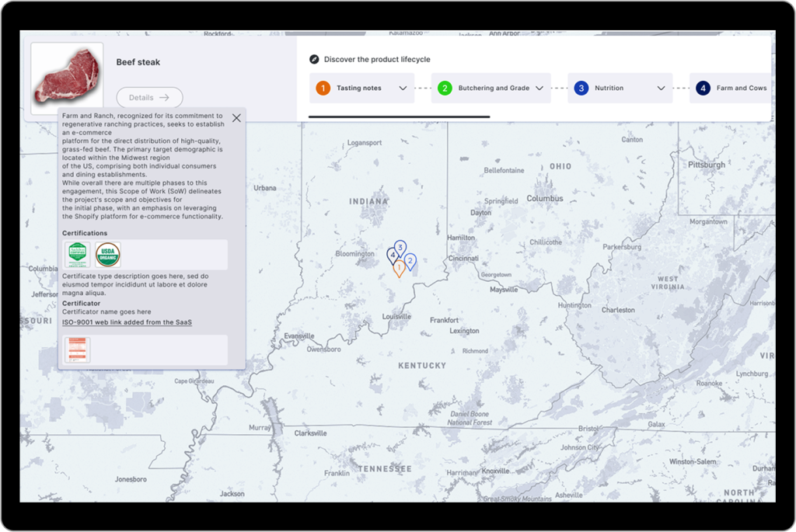Click the compass icon beside Discover lifecycle

(x=314, y=59)
